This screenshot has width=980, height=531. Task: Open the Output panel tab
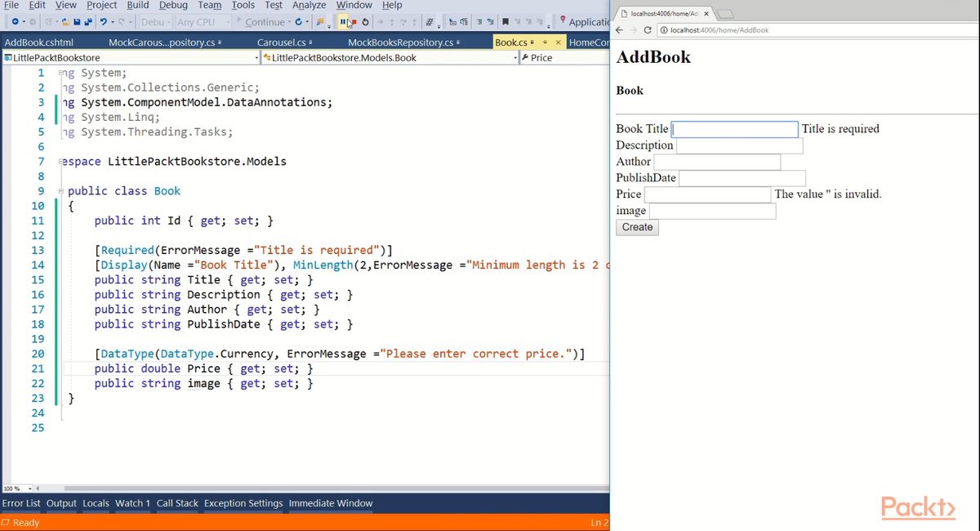61,503
